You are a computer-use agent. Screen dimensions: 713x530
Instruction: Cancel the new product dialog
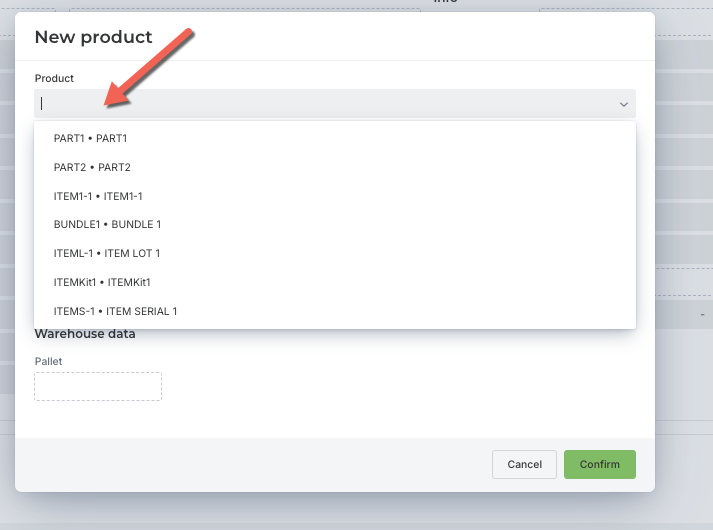click(x=524, y=464)
